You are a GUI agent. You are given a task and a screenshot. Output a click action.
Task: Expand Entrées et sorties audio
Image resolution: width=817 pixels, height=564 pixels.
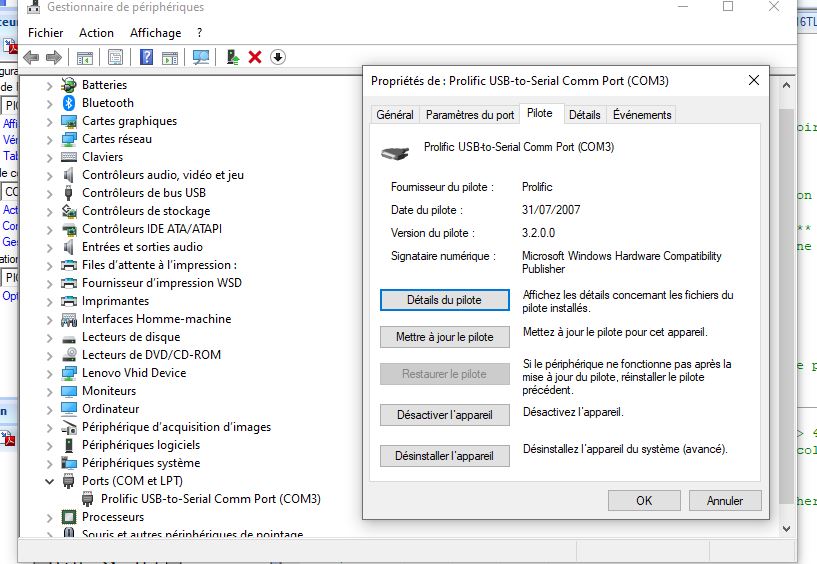49,248
